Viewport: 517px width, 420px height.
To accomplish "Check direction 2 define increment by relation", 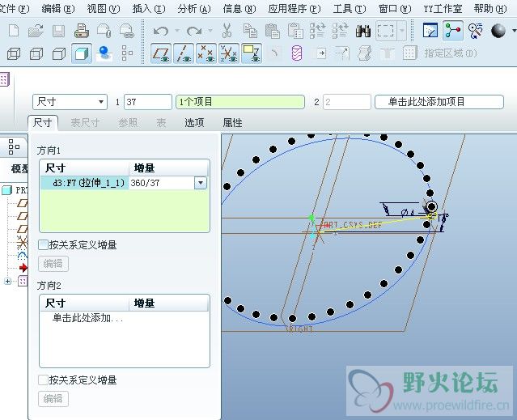I will pos(43,380).
